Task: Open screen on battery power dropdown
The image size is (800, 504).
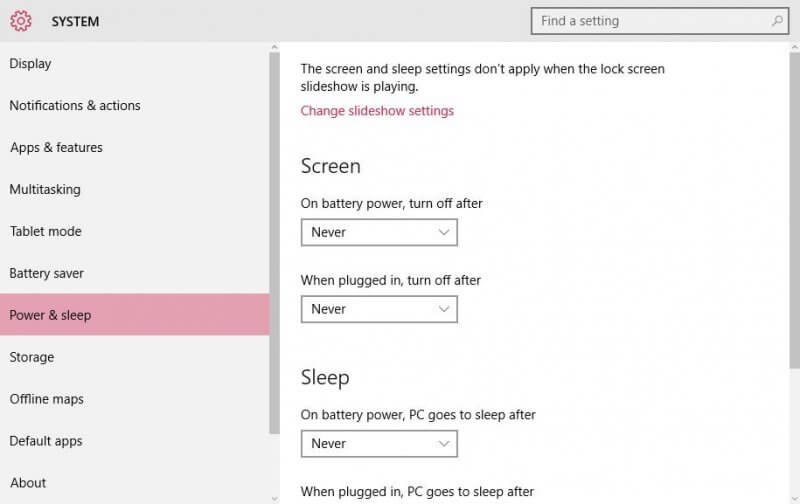Action: (x=379, y=233)
